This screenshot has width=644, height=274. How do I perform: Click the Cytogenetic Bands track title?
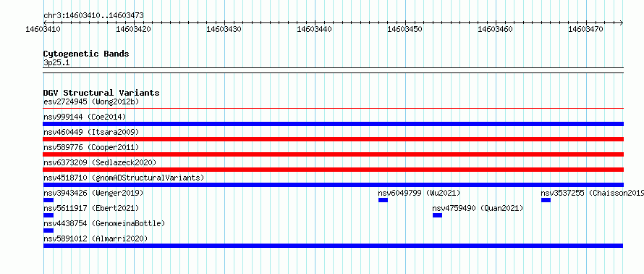(x=86, y=54)
